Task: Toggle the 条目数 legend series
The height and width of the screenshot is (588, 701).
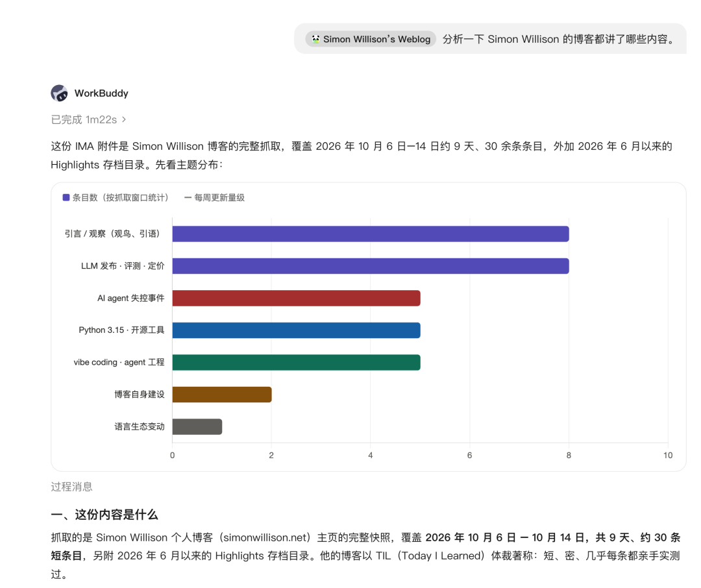Action: point(116,198)
